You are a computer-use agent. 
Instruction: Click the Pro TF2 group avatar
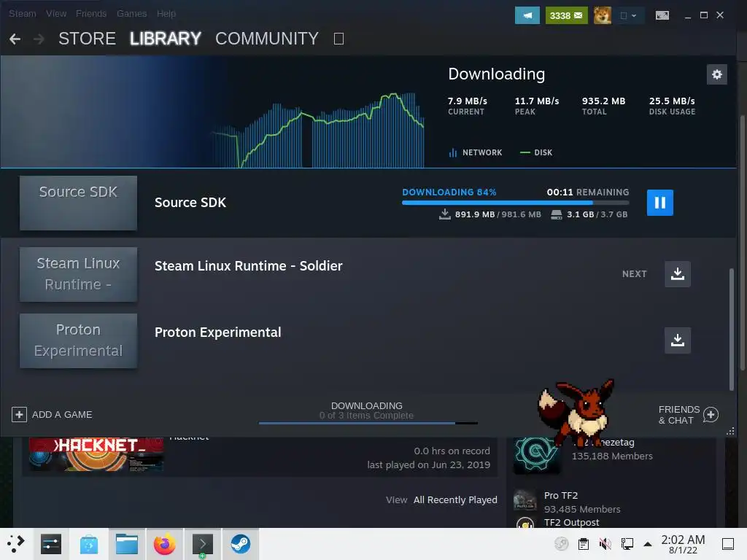pos(525,500)
